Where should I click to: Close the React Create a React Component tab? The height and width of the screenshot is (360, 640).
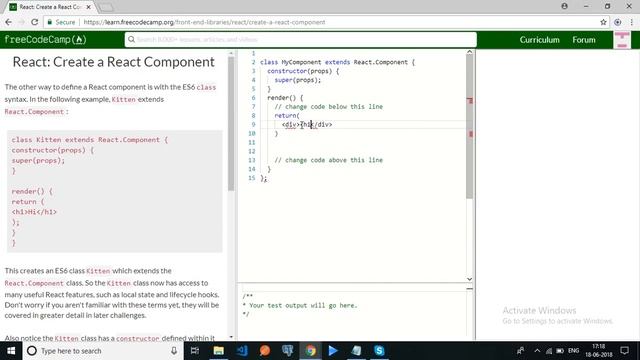89,7
